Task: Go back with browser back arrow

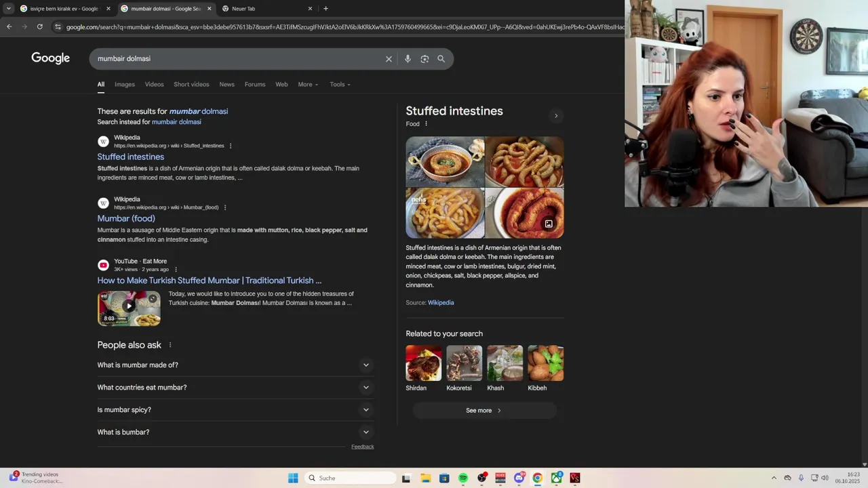Action: point(9,26)
